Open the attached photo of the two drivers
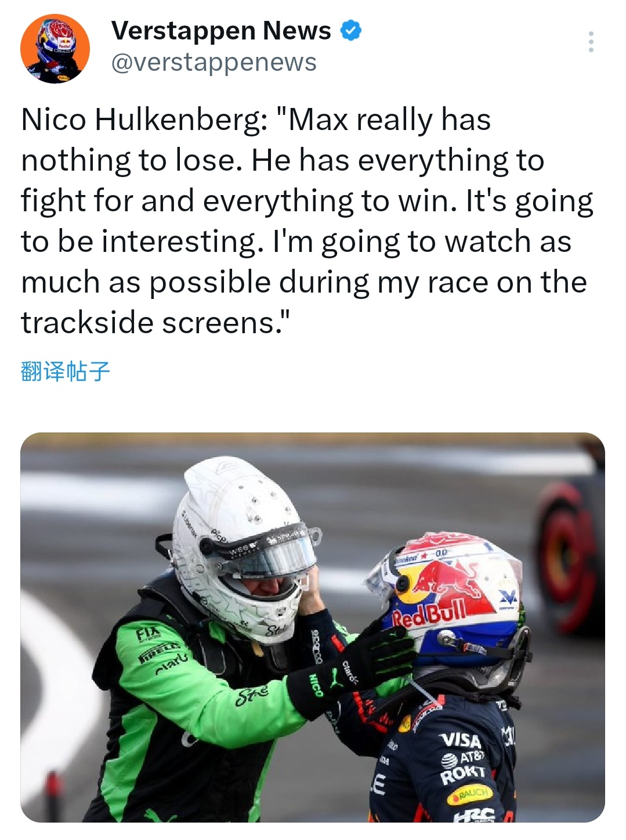This screenshot has height=840, width=626. click(312, 627)
